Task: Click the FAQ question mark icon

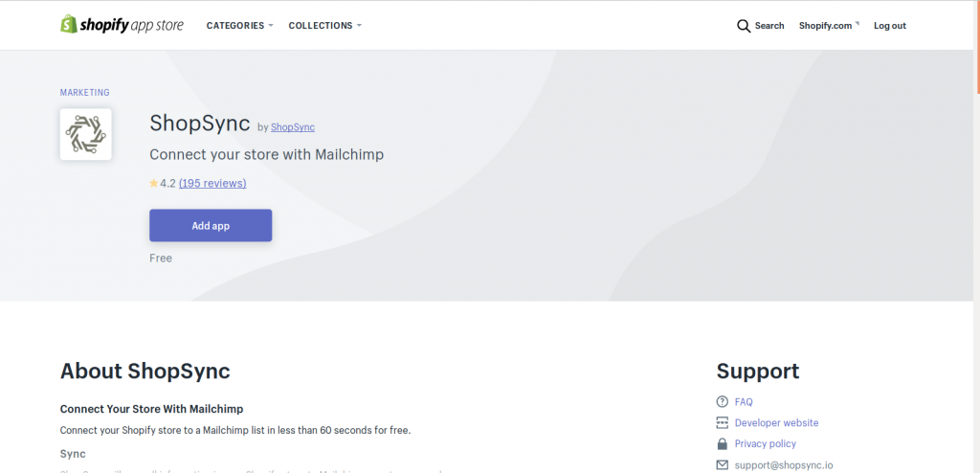Action: [723, 402]
